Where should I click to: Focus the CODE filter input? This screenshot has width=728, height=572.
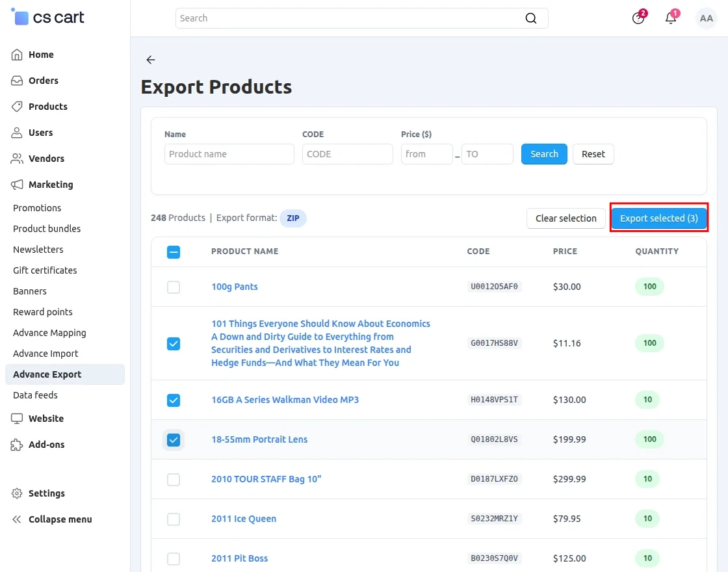[348, 154]
